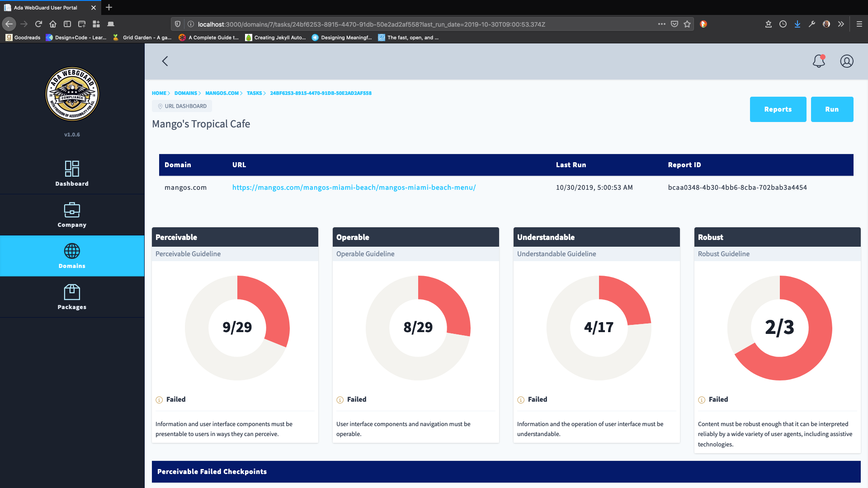Open the notifications bell icon
Screen dimensions: 868x488
click(x=819, y=61)
